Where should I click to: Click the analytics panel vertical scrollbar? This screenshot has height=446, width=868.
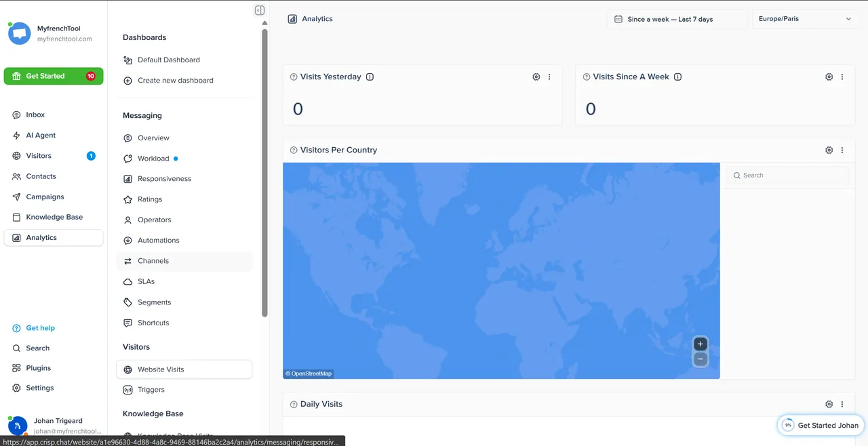264,172
